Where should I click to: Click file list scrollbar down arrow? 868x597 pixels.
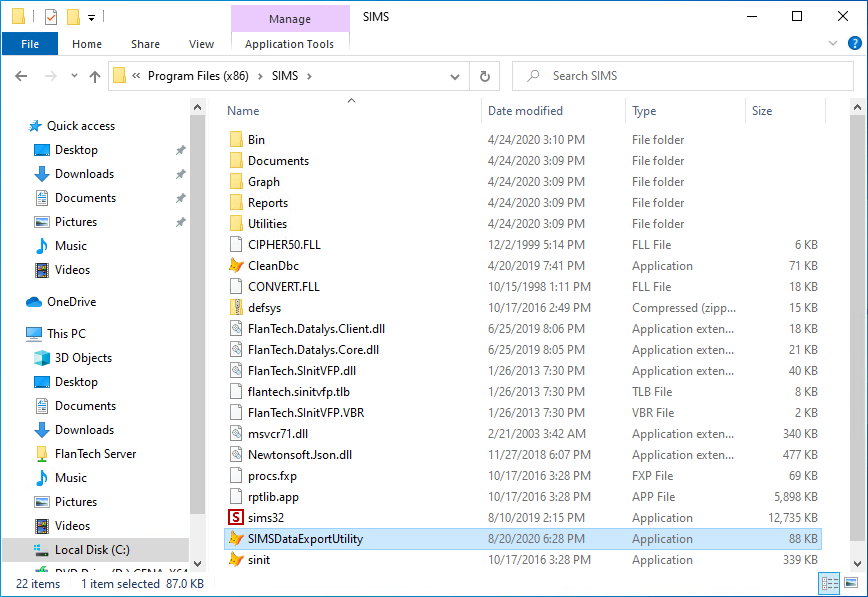tap(857, 564)
